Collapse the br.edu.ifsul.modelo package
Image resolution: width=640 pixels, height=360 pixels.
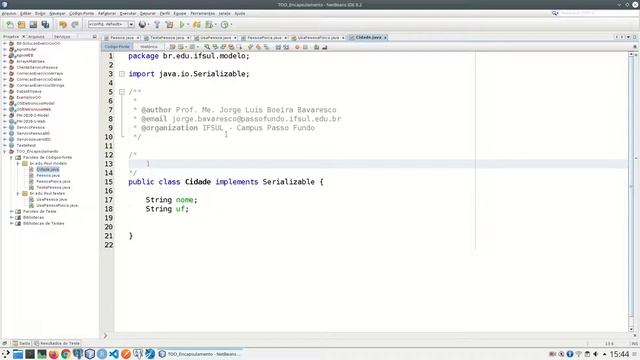pos(18,163)
